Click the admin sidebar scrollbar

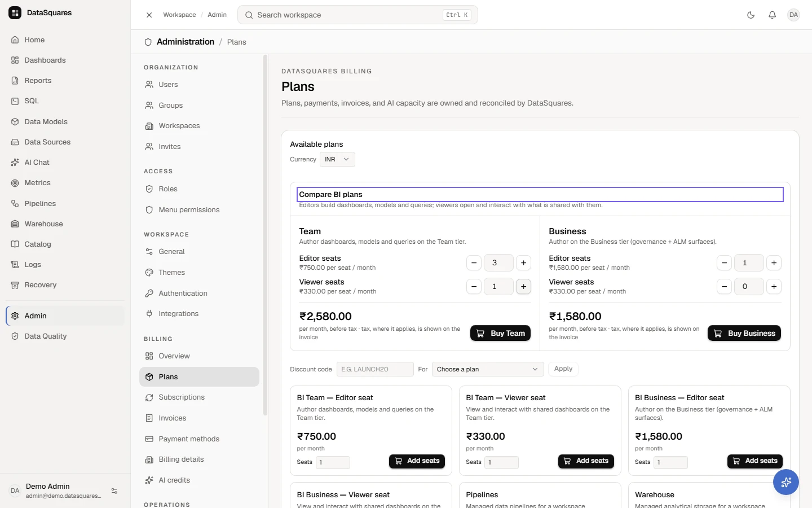265,235
